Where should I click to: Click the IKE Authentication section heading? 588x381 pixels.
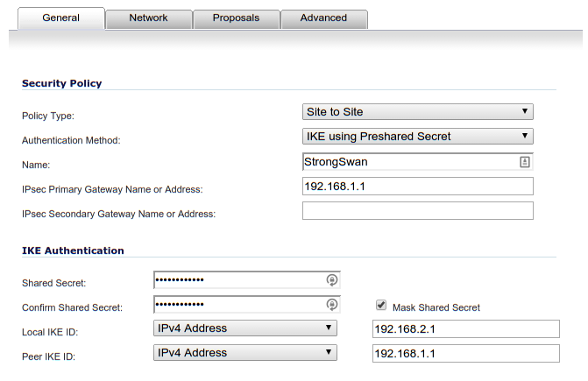coord(73,250)
